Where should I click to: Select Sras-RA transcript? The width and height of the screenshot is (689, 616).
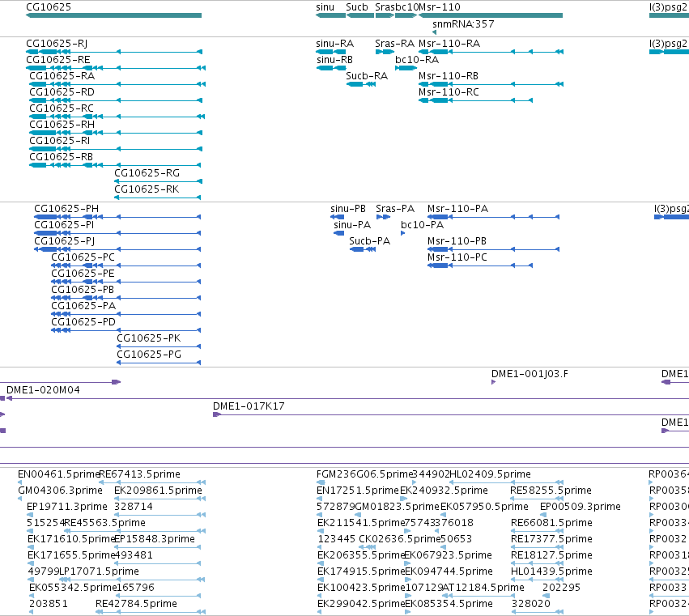point(385,52)
